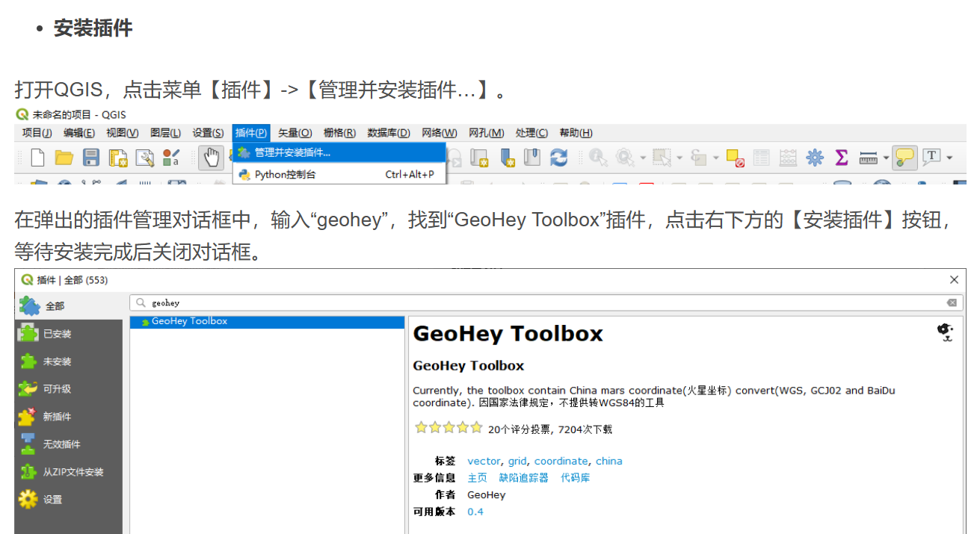This screenshot has height=534, width=980.
Task: Select the 全部 (All) plugins tab
Action: tap(68, 305)
